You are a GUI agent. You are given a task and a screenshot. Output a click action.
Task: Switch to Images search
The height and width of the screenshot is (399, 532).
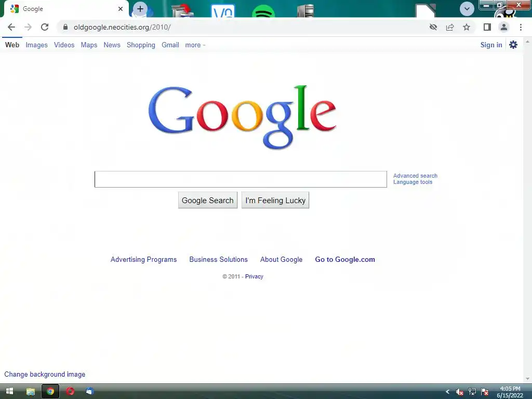click(x=37, y=45)
